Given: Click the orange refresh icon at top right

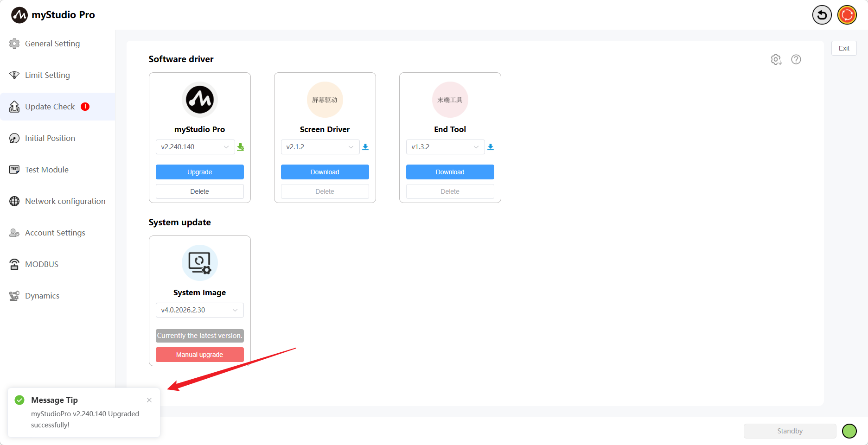Looking at the screenshot, I should pos(847,15).
